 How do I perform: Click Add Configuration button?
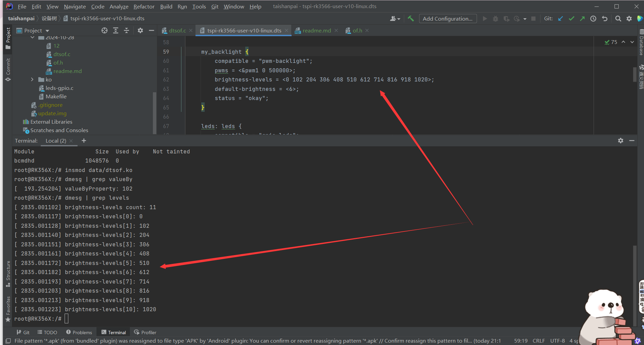click(x=447, y=19)
